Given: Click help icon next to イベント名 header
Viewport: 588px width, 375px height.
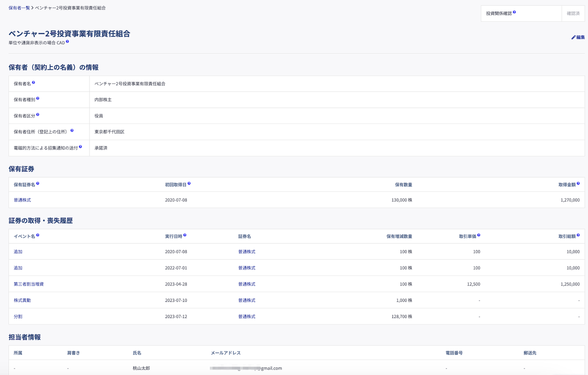Looking at the screenshot, I should (x=38, y=235).
